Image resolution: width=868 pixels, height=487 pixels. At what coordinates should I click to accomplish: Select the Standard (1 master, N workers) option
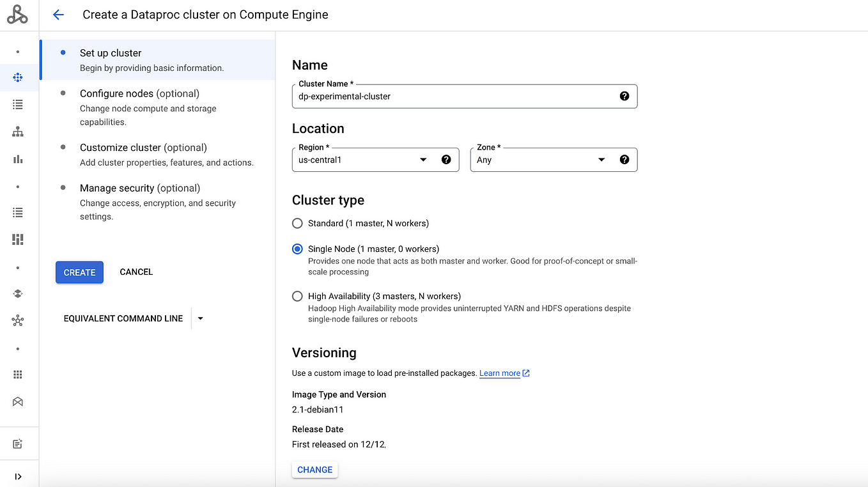point(297,224)
